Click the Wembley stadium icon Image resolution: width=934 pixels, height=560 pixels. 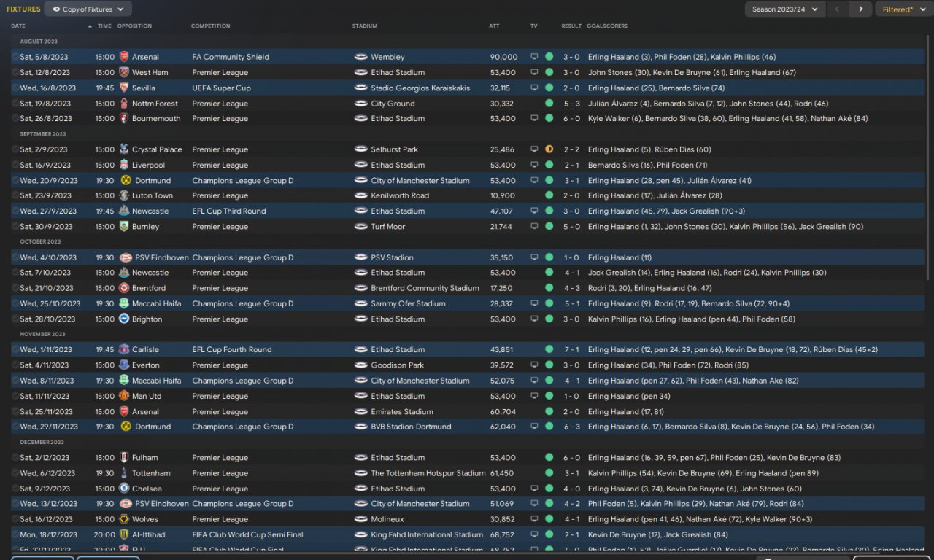pos(360,57)
